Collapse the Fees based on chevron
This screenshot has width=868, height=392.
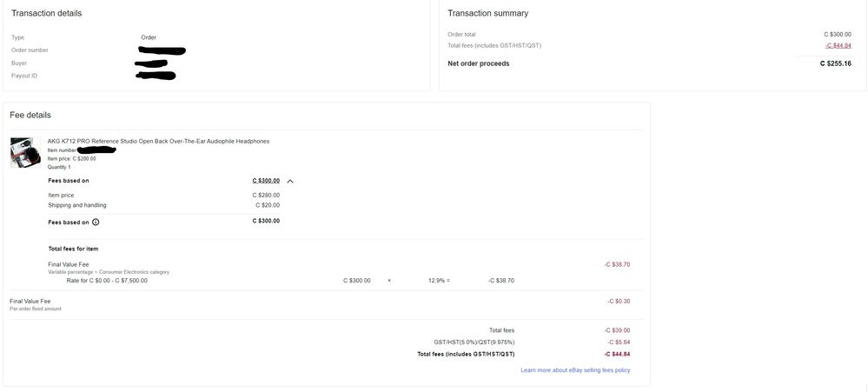(290, 181)
